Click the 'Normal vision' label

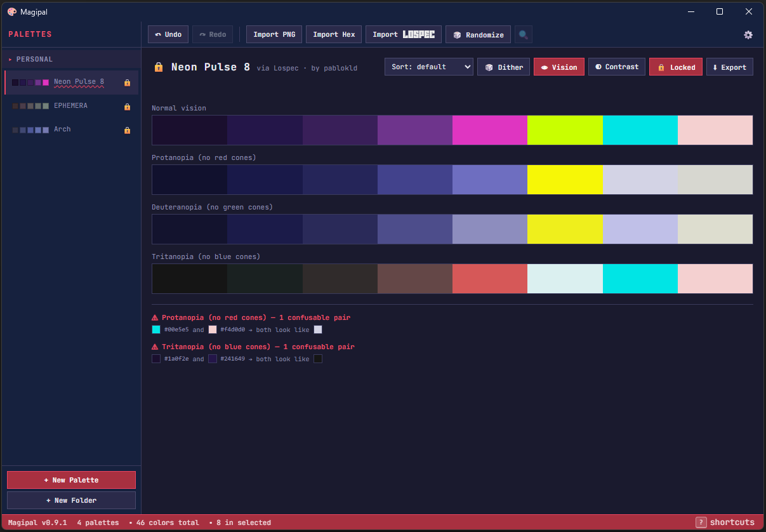(x=179, y=108)
